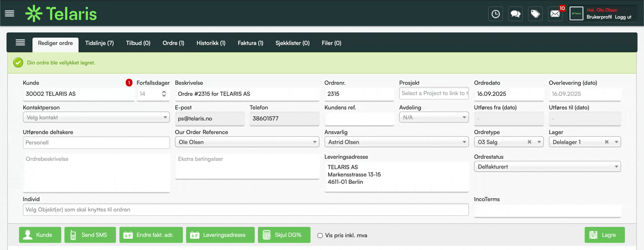644x250 pixels.
Task: Click the Ordredato field 16.09.2025
Action: (x=509, y=94)
